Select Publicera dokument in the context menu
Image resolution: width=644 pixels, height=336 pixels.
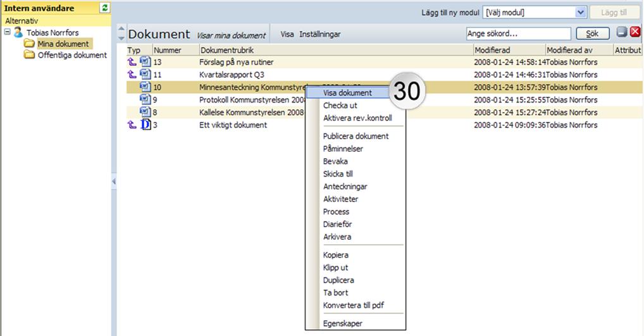click(356, 137)
